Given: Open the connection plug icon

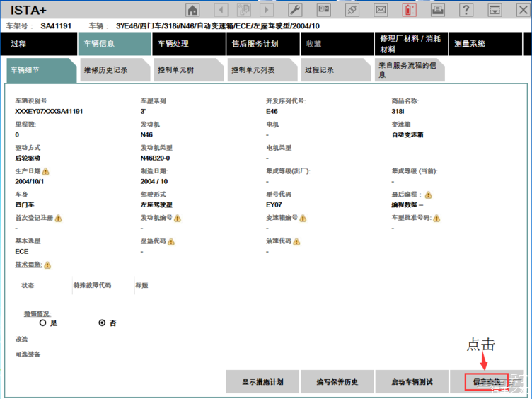Looking at the screenshot, I should pos(352,10).
